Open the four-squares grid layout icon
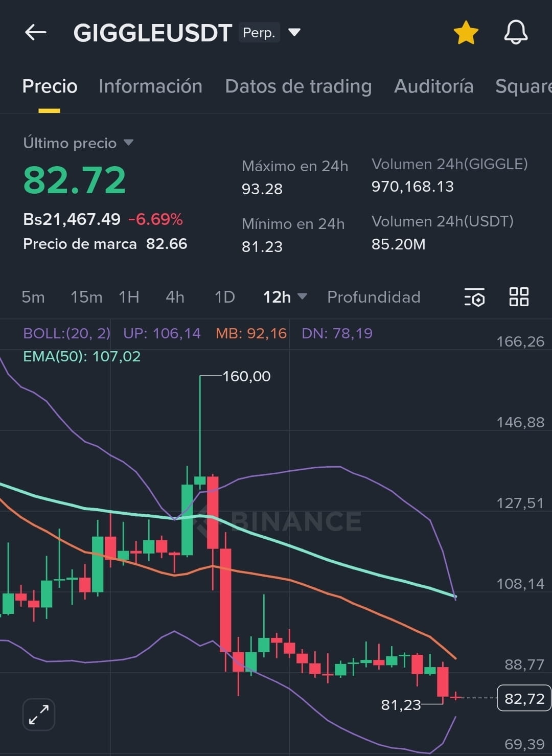 pyautogui.click(x=519, y=297)
